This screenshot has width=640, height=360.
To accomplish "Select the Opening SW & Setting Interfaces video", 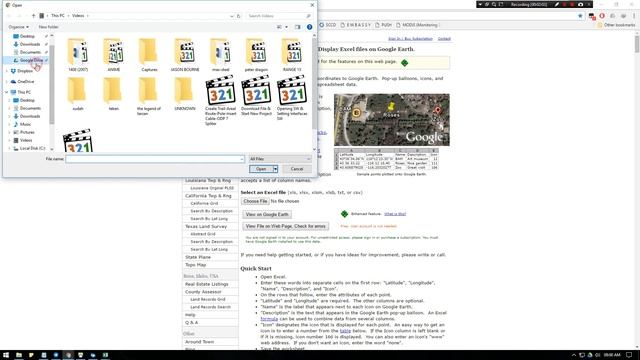I will pos(292,98).
